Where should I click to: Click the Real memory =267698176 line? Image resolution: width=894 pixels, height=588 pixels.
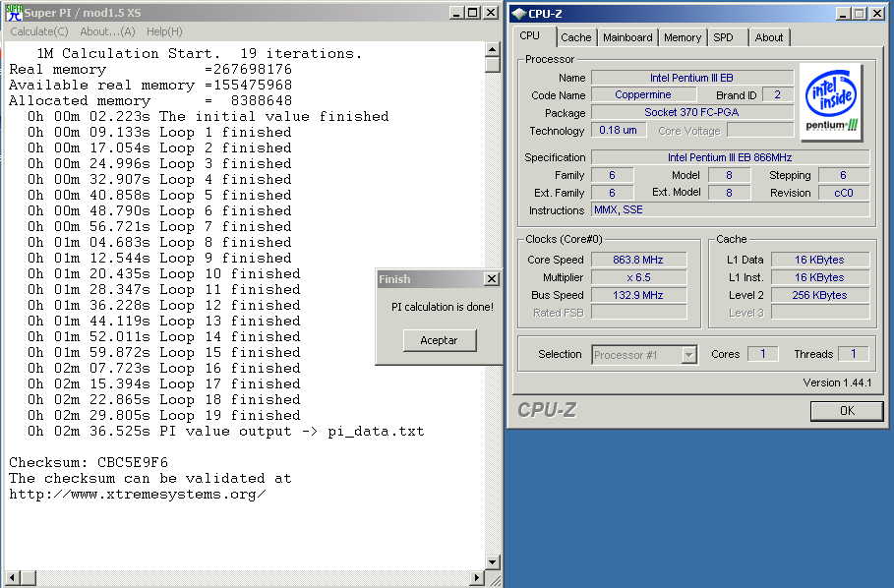[150, 70]
